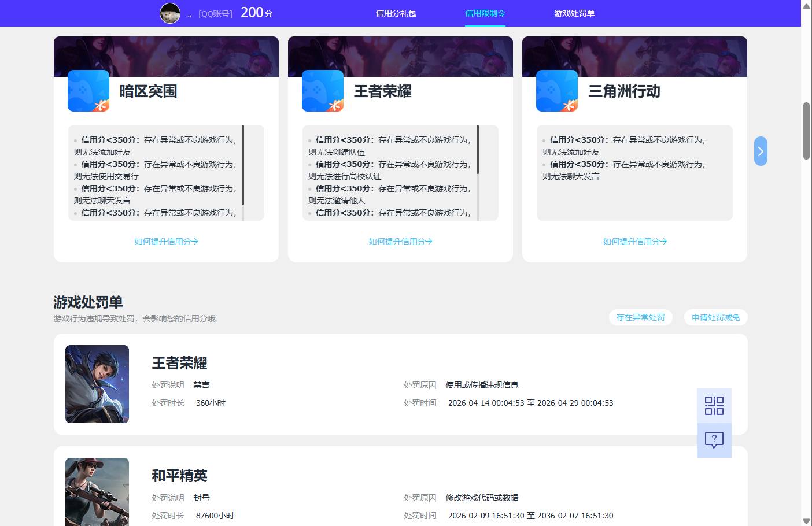
Task: Click 360小时 penalty duration value
Action: coord(211,403)
